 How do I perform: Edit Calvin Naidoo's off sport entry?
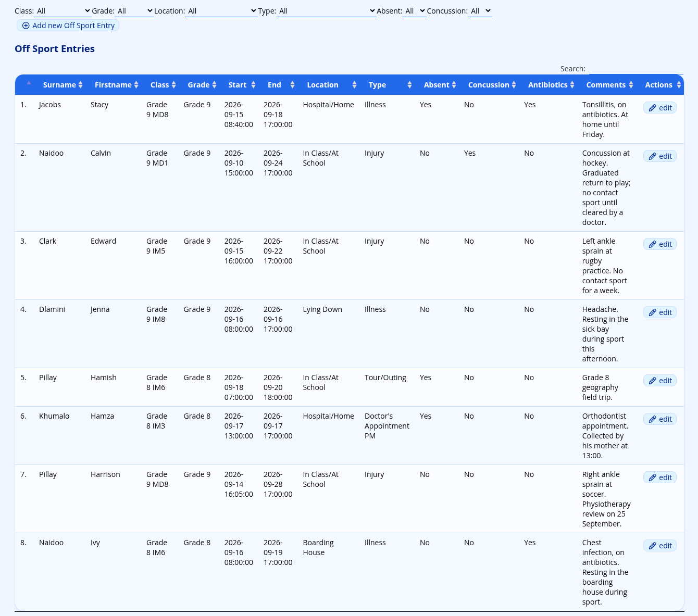click(660, 156)
